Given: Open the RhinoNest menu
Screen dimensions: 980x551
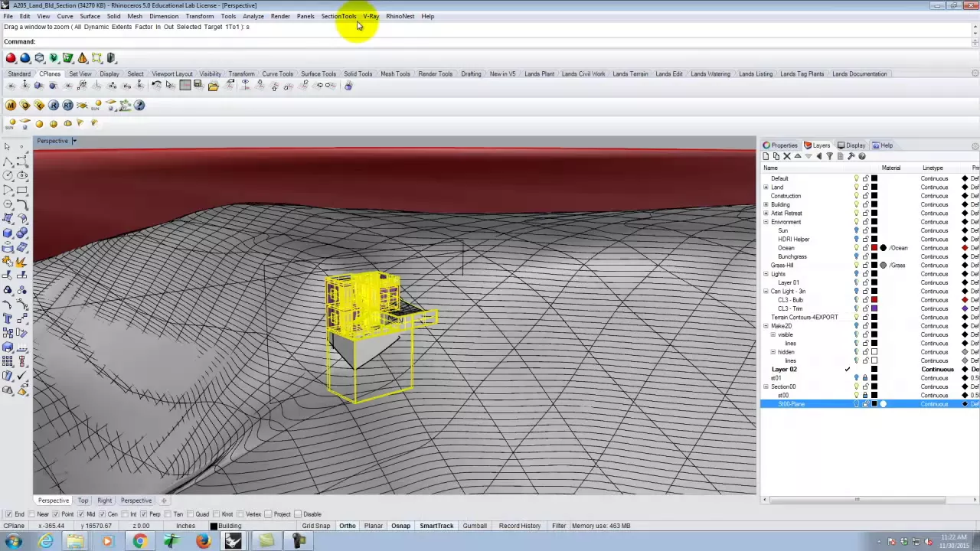Looking at the screenshot, I should (400, 16).
